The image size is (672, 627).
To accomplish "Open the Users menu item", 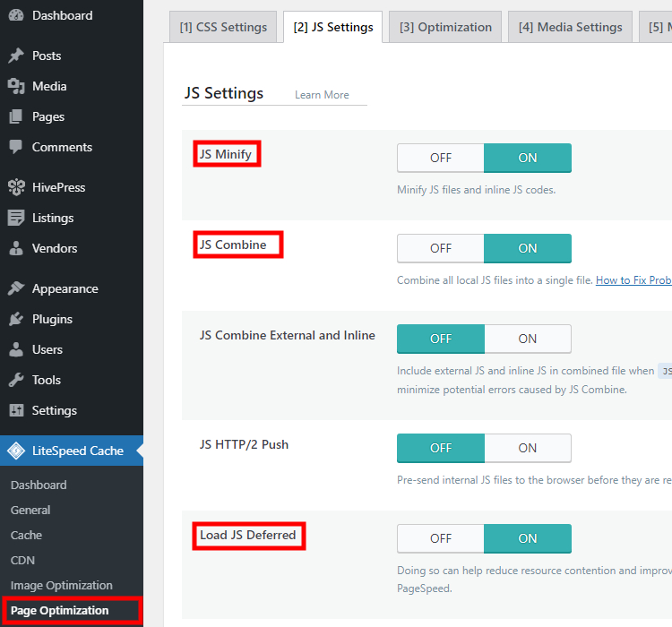I will tap(47, 349).
